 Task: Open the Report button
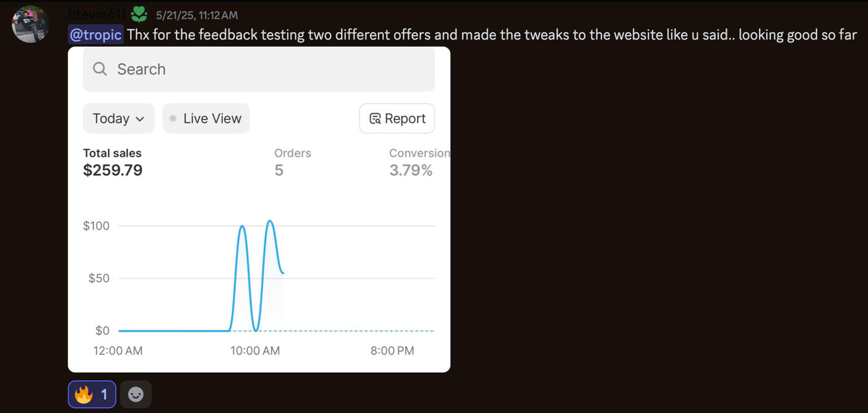397,118
